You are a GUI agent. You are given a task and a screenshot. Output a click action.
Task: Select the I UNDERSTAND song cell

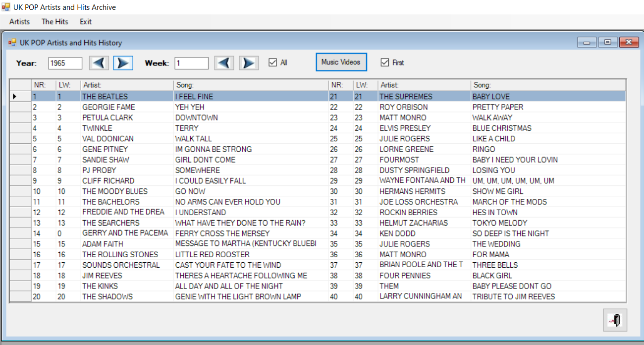251,212
